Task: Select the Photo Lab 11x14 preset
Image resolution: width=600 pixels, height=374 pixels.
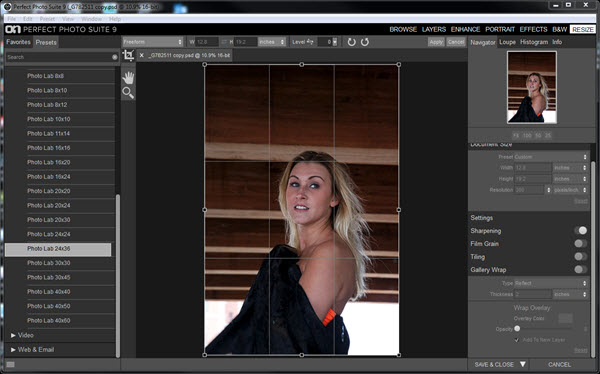Action: pyautogui.click(x=48, y=134)
